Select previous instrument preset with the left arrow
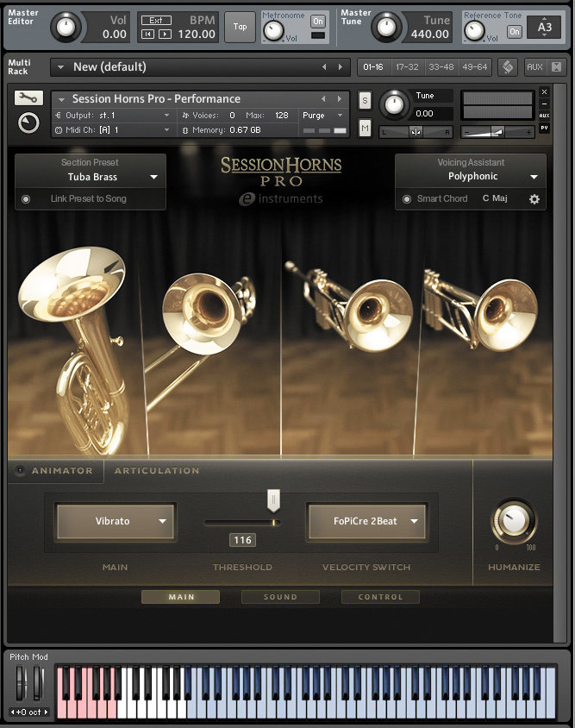The width and height of the screenshot is (575, 728). (x=323, y=98)
